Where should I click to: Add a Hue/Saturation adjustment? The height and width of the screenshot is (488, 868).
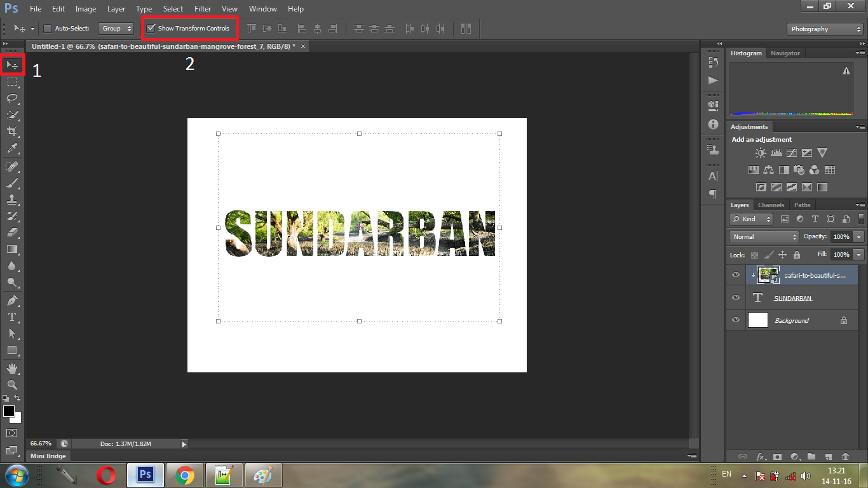point(754,170)
